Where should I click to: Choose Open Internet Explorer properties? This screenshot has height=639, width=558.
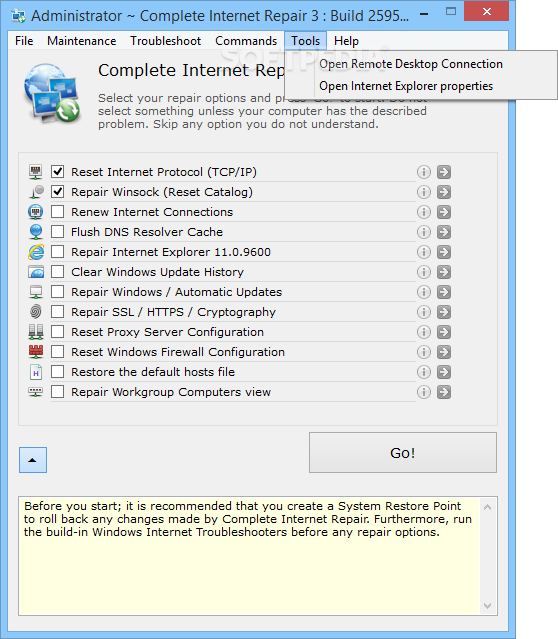tap(421, 86)
